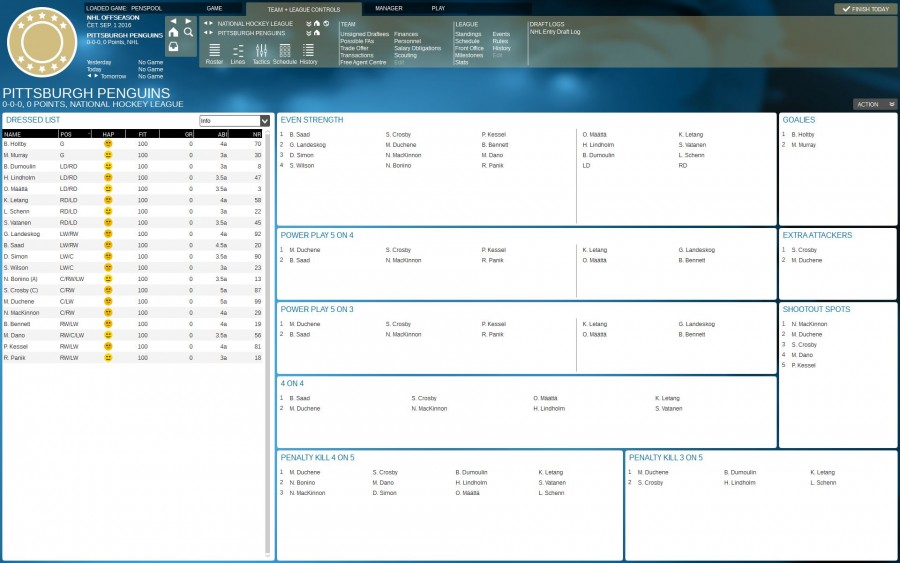Click the globe icon beside National Hockey League
Image resolution: width=900 pixels, height=563 pixels.
click(326, 24)
